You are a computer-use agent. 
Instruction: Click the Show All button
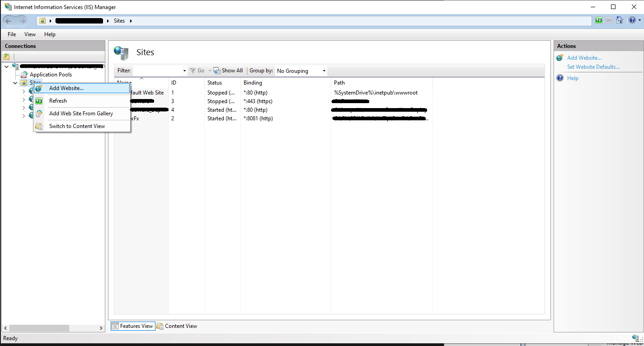click(228, 71)
